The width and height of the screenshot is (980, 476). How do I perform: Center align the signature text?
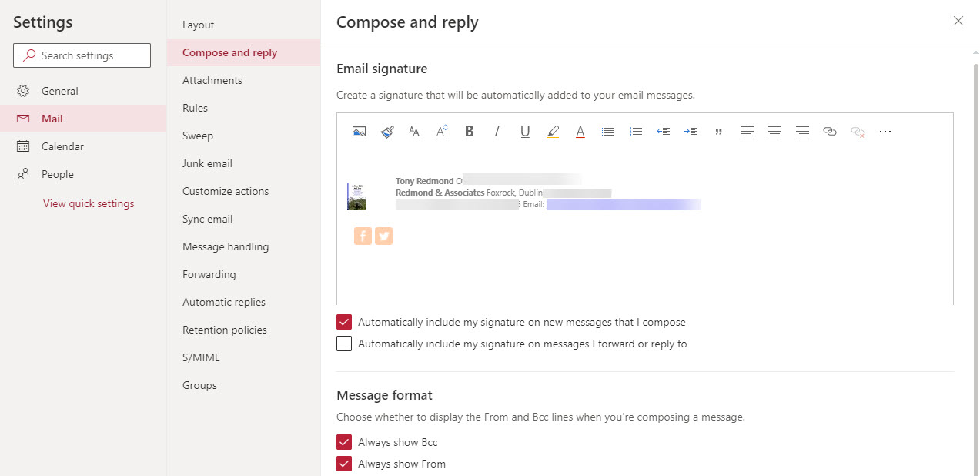(x=774, y=132)
